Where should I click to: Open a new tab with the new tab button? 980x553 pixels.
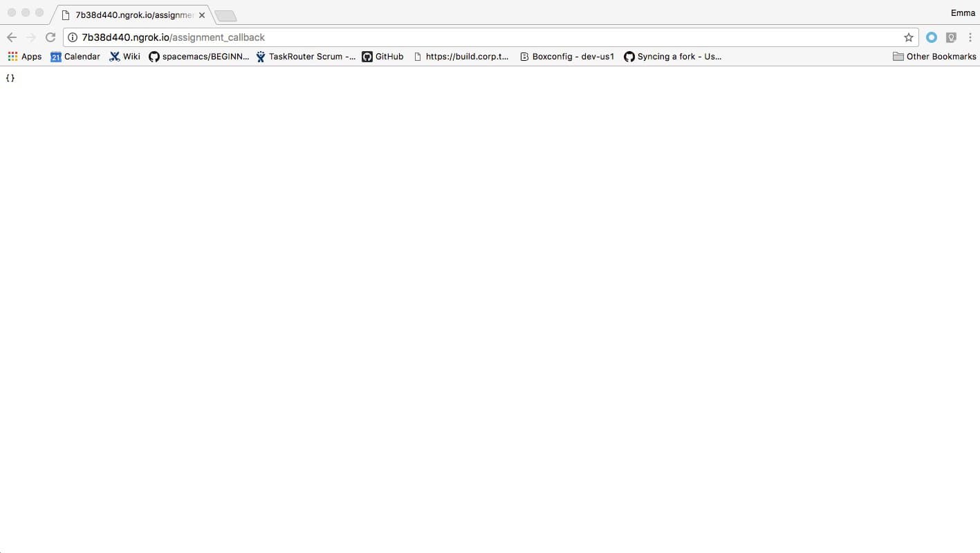pos(225,14)
